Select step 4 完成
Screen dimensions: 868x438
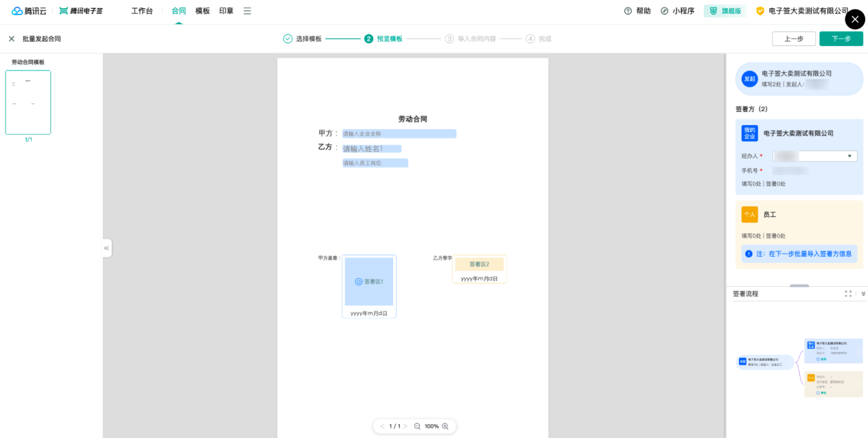coord(539,38)
